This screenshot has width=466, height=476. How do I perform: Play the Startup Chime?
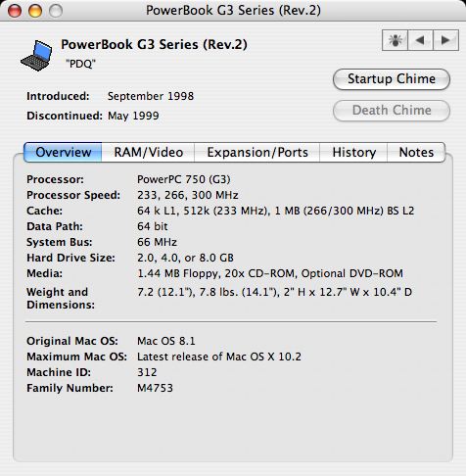point(392,79)
